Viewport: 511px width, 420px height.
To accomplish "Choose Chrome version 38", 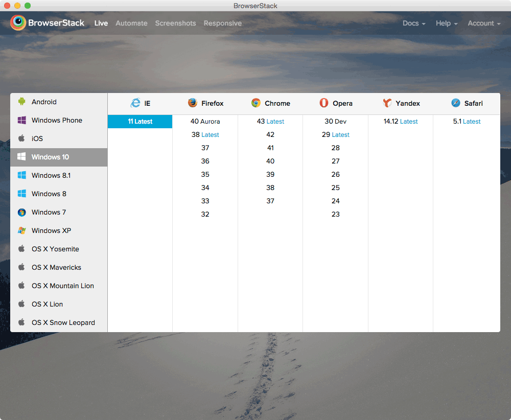I will pyautogui.click(x=270, y=188).
